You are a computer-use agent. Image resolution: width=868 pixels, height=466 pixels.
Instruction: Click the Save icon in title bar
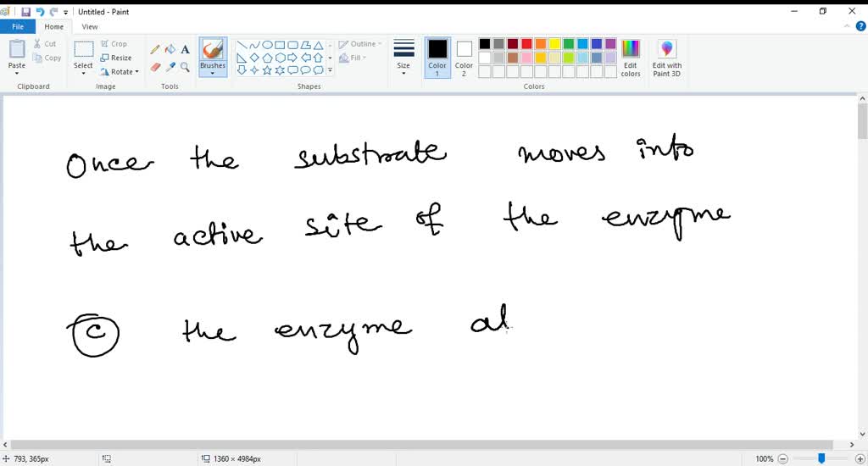[x=25, y=12]
